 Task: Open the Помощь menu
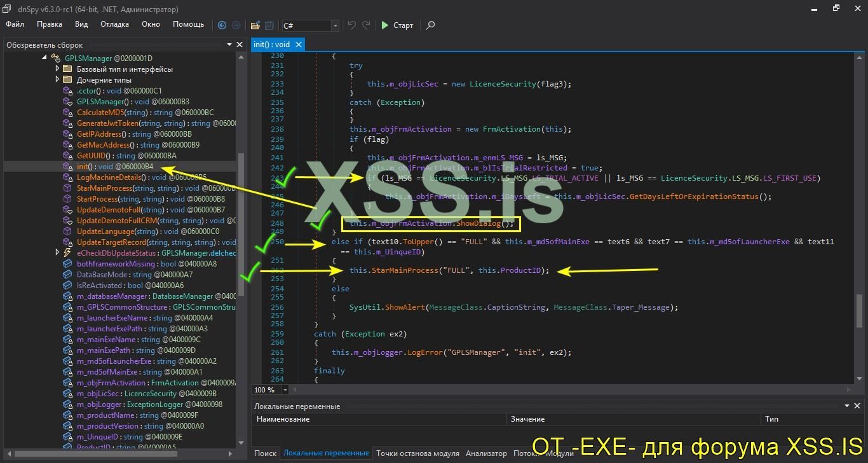tap(189, 24)
